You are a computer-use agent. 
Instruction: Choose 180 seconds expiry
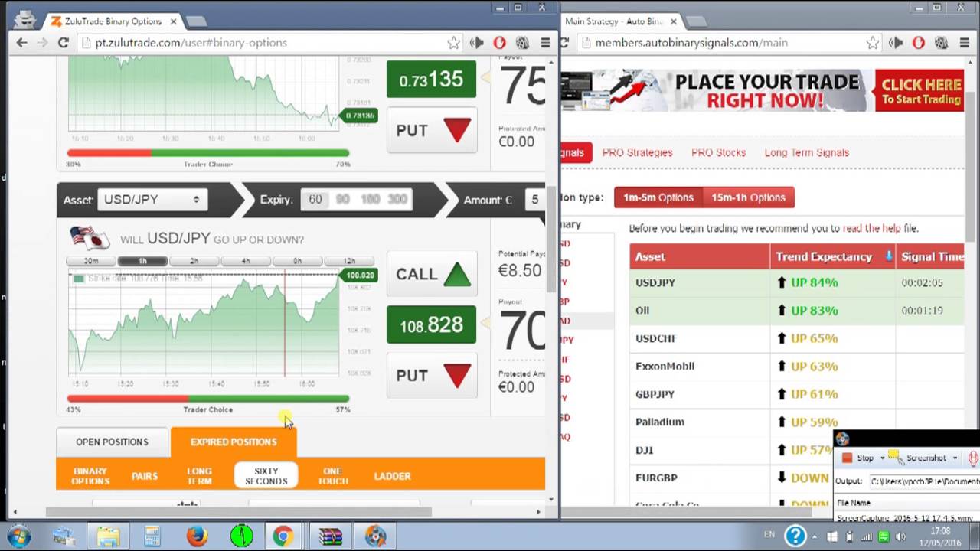(370, 199)
